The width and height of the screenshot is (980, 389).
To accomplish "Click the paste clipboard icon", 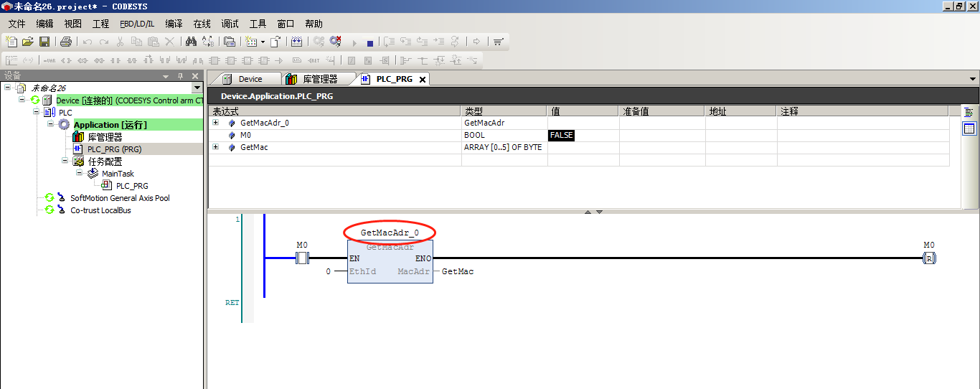I will coord(153,42).
